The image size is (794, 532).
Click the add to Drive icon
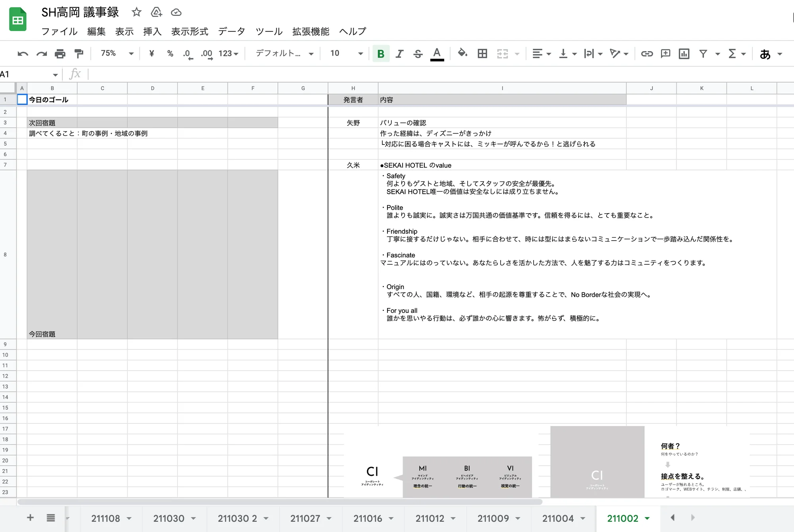[x=156, y=12]
